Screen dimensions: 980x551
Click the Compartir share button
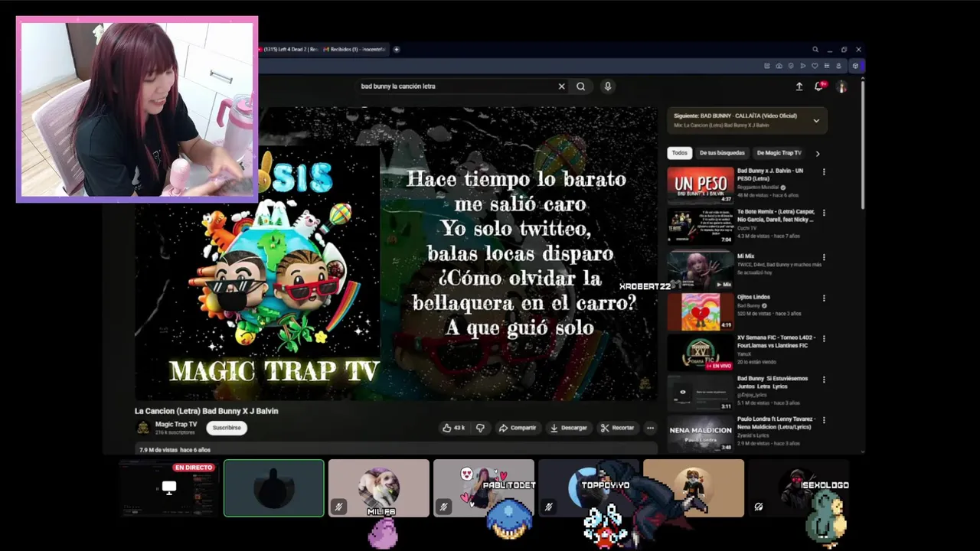[518, 428]
